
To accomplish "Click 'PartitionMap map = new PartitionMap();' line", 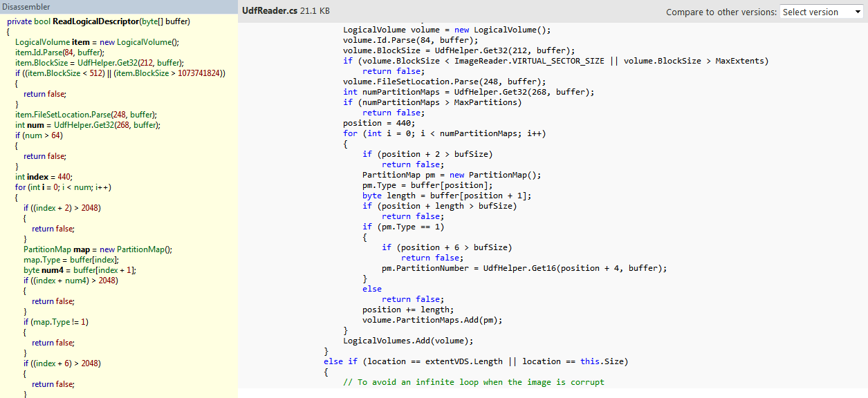I will [98, 249].
